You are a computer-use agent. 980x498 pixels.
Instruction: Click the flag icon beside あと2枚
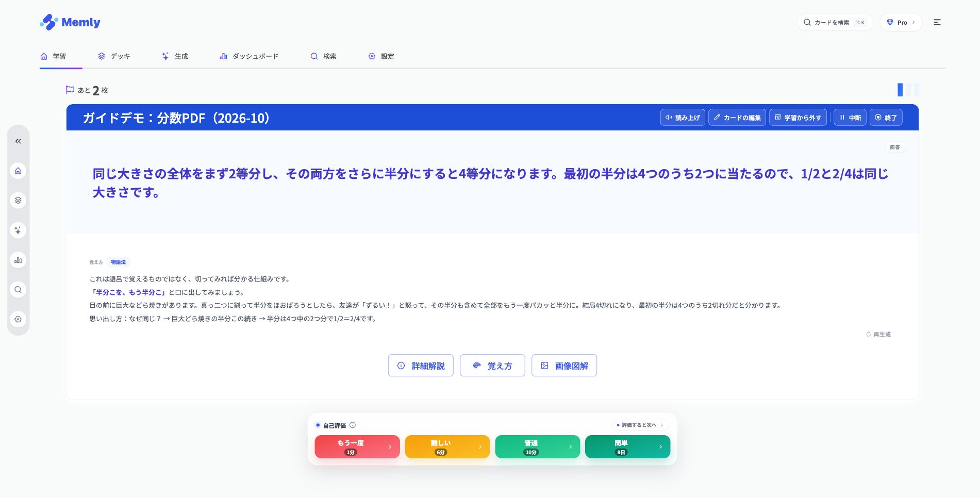[70, 90]
